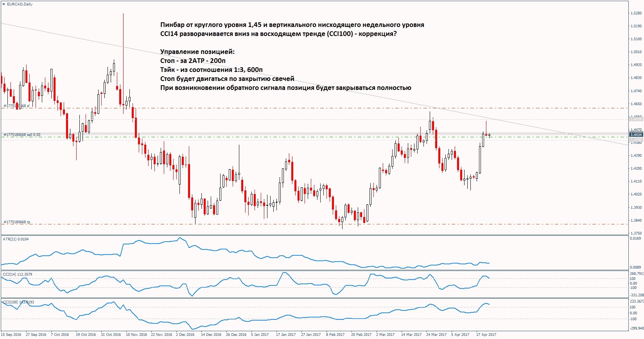Click the 2 Mar 2017 date label
This screenshot has height=339, width=644.
[385, 334]
